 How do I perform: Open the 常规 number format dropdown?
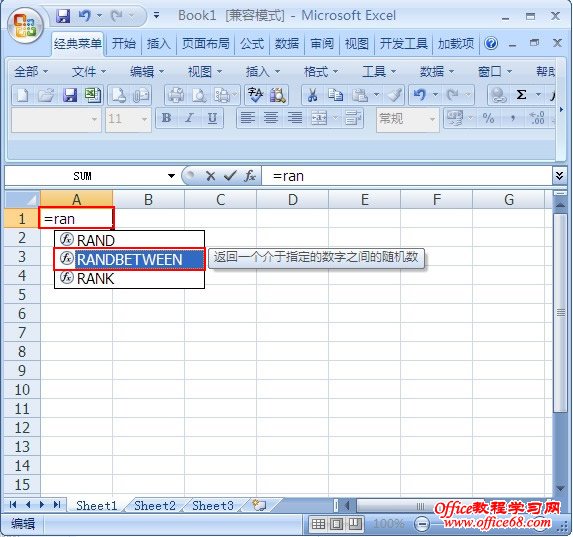click(432, 119)
